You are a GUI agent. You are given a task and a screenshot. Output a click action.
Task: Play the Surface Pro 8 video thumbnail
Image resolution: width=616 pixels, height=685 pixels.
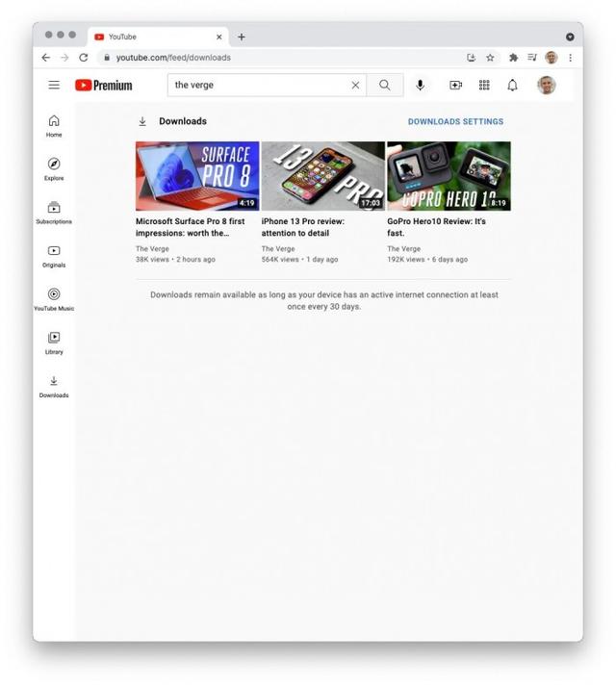tap(197, 176)
